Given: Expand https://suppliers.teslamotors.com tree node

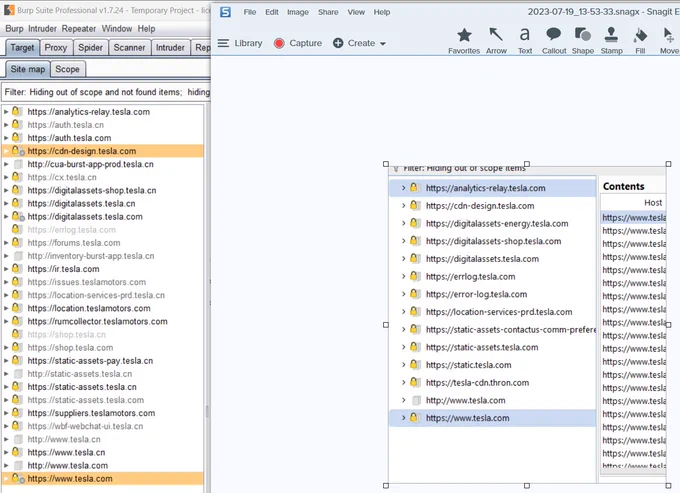Looking at the screenshot, I should click(x=6, y=413).
